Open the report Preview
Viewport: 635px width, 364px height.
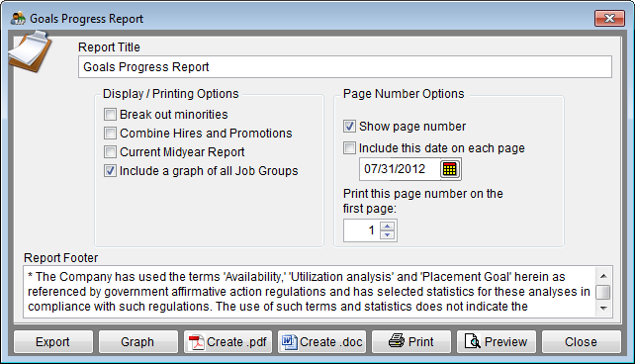(497, 341)
